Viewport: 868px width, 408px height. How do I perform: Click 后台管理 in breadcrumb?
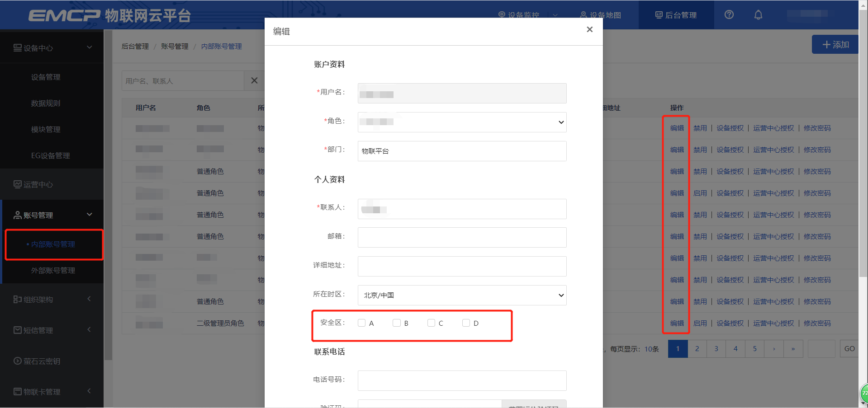click(135, 46)
